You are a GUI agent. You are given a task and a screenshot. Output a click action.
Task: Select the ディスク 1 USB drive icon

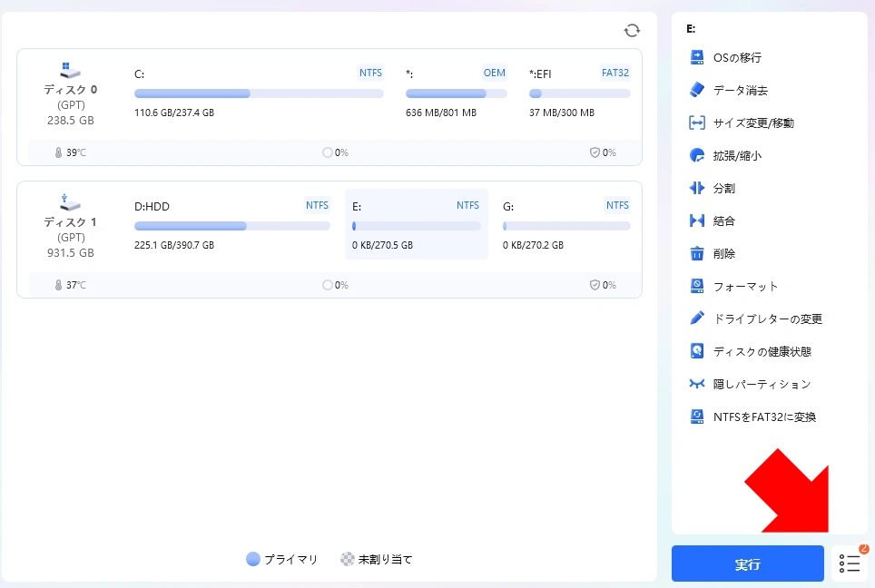(x=70, y=202)
